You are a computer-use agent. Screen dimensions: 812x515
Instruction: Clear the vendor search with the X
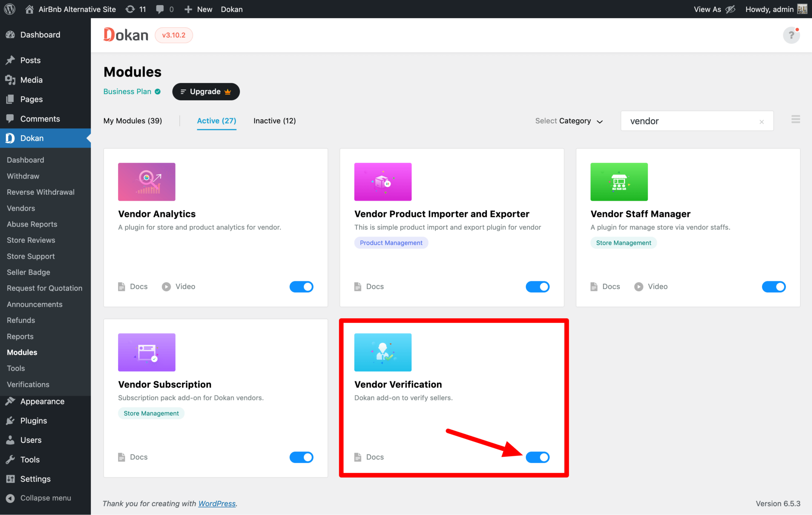762,121
